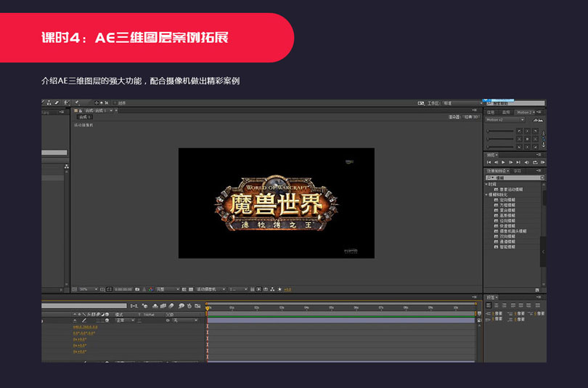Image resolution: width=588 pixels, height=388 pixels.
Task: Switch to the 音频 panel tab
Action: click(506, 112)
